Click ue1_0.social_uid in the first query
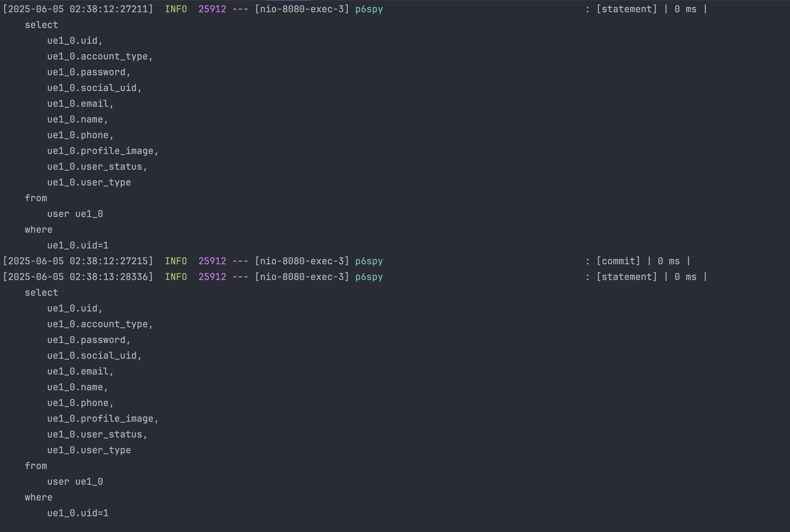 click(94, 88)
